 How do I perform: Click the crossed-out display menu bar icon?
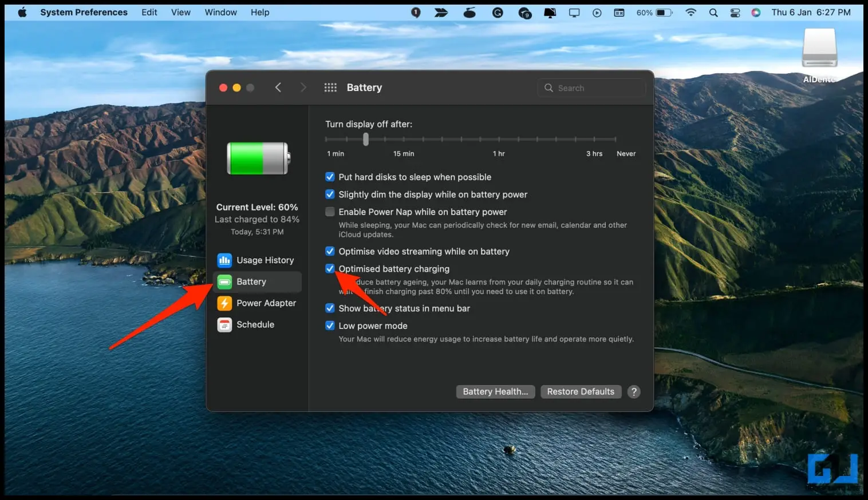[x=550, y=13]
